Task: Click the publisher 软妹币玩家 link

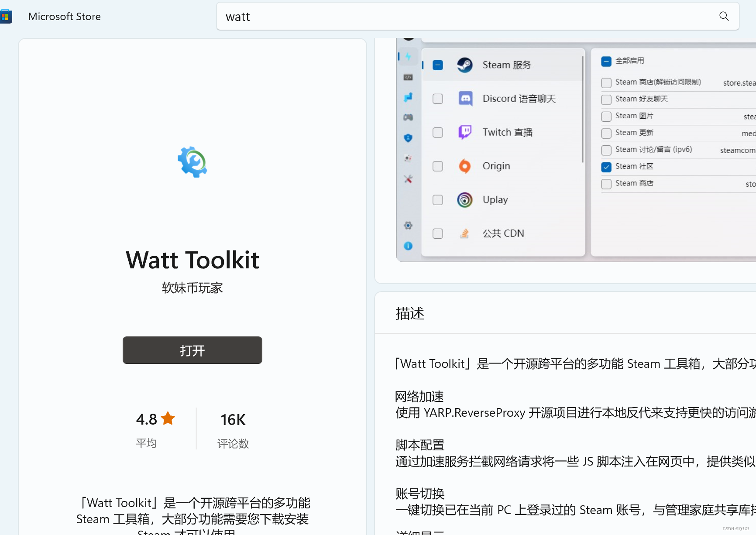Action: pyautogui.click(x=192, y=288)
